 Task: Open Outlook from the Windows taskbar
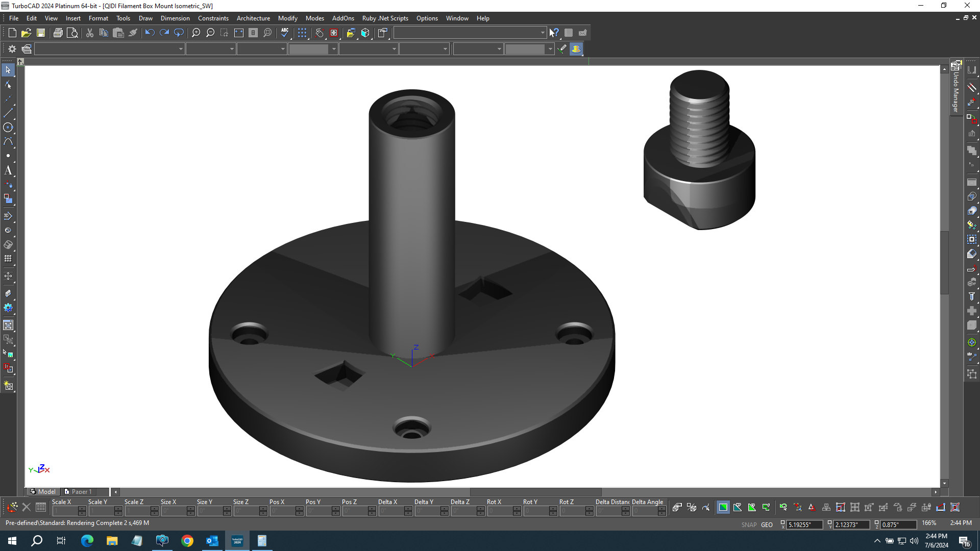(x=212, y=540)
